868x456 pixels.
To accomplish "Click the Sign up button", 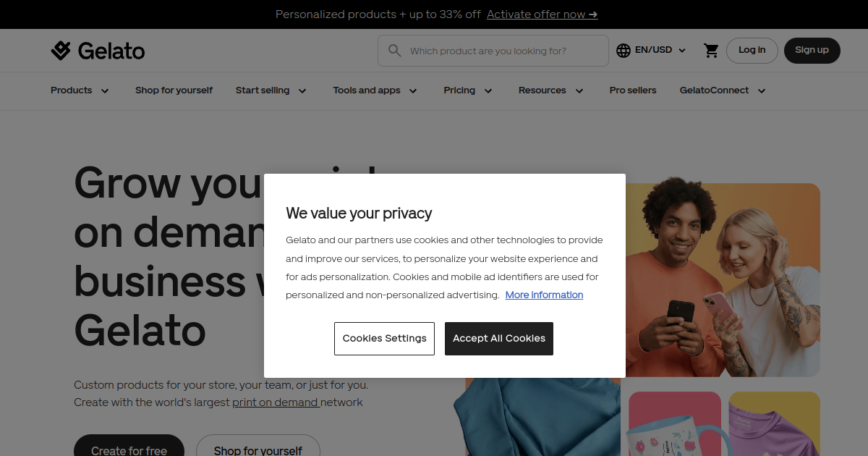I will click(812, 51).
